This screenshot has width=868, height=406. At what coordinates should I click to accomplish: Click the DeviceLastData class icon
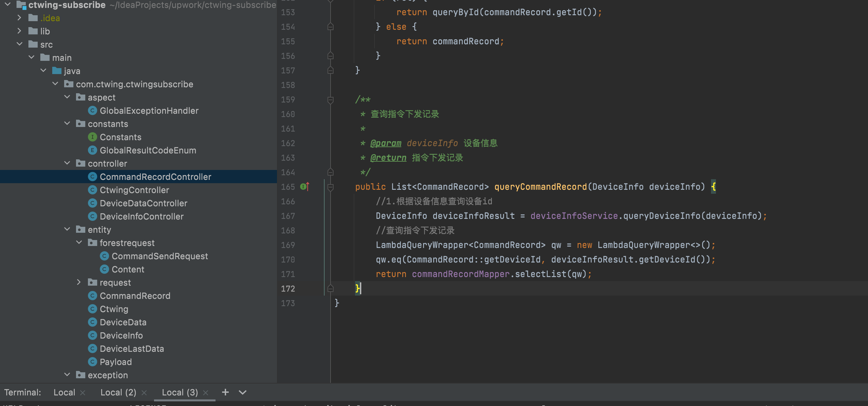point(92,349)
